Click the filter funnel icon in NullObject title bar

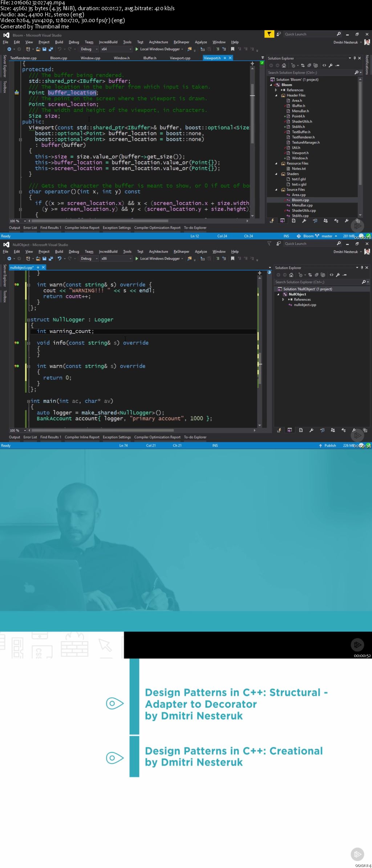pos(269,244)
